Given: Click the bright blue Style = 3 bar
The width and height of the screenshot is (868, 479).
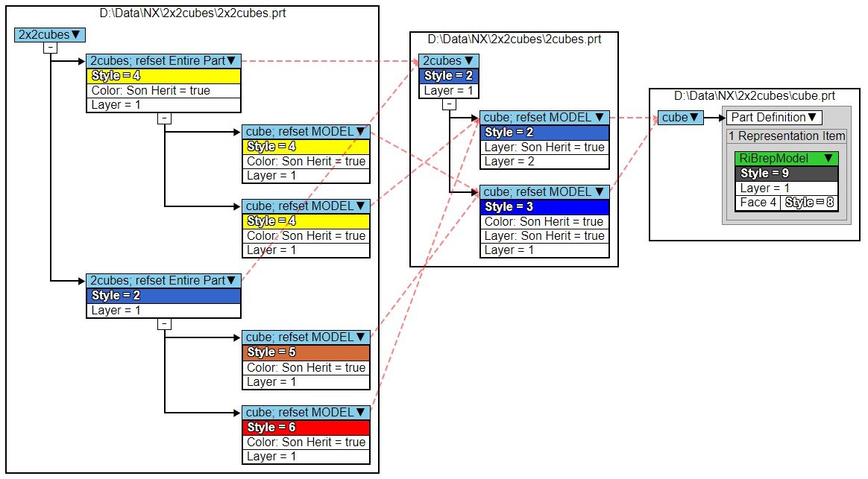Looking at the screenshot, I should pyautogui.click(x=544, y=207).
